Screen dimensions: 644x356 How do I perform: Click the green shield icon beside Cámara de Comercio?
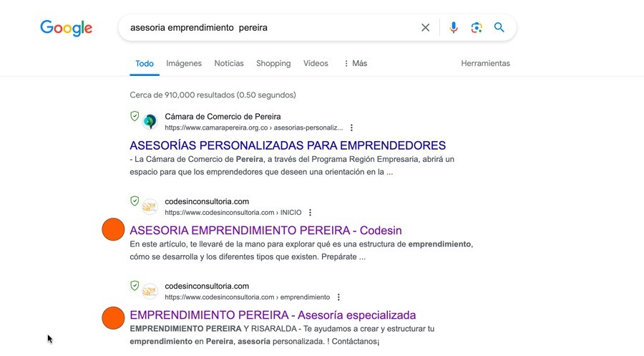tap(135, 116)
